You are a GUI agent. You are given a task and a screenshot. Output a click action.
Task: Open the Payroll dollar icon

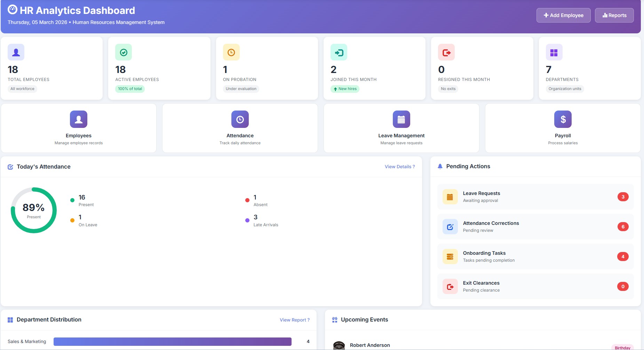[x=563, y=119]
